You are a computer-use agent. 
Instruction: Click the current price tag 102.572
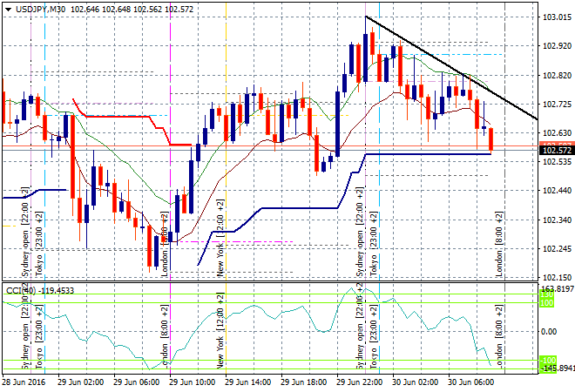point(556,150)
